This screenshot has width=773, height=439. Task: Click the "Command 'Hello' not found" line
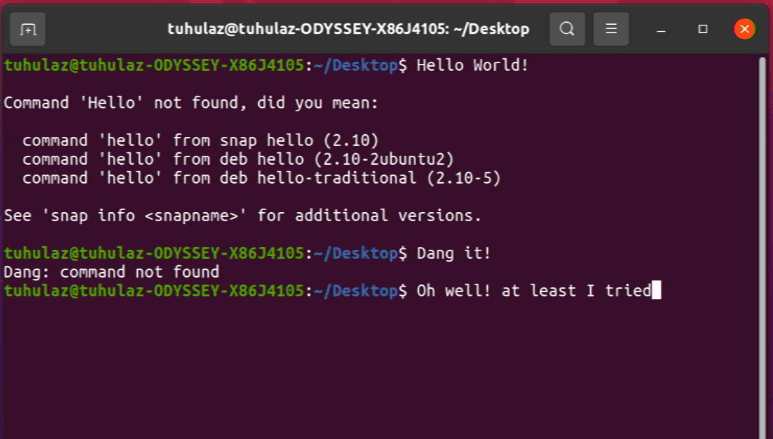pos(192,103)
